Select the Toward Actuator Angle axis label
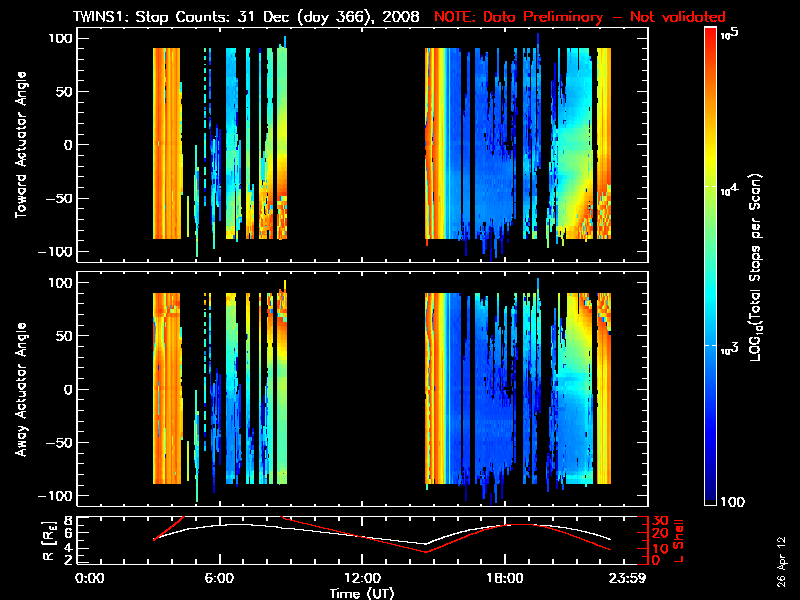 (20, 144)
